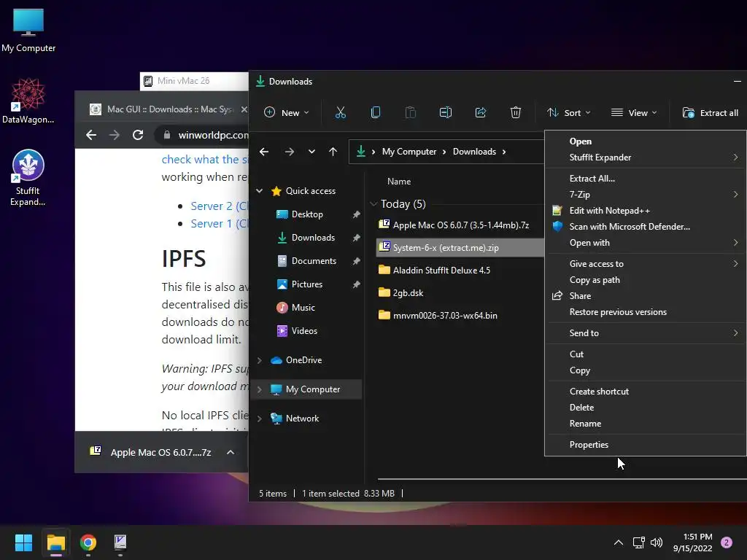The width and height of the screenshot is (747, 560).
Task: Open the Send to submenu
Action: click(x=645, y=333)
